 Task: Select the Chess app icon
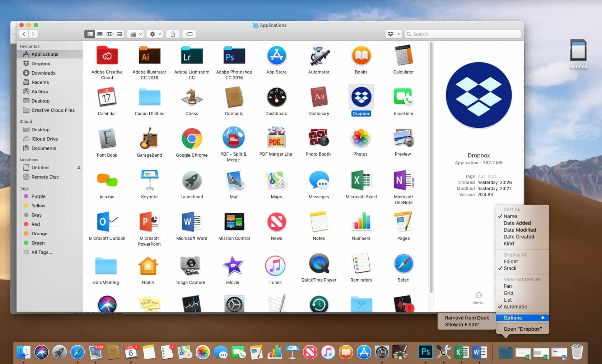tap(192, 97)
